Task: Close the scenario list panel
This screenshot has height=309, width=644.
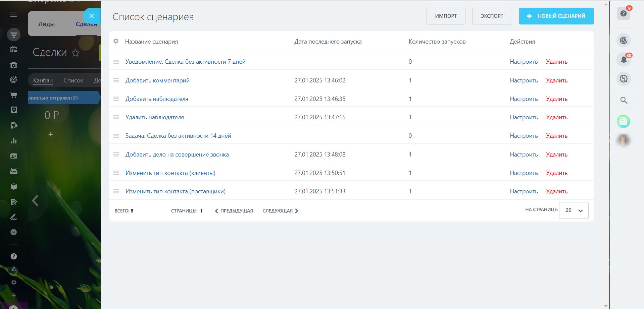Action: tap(91, 16)
